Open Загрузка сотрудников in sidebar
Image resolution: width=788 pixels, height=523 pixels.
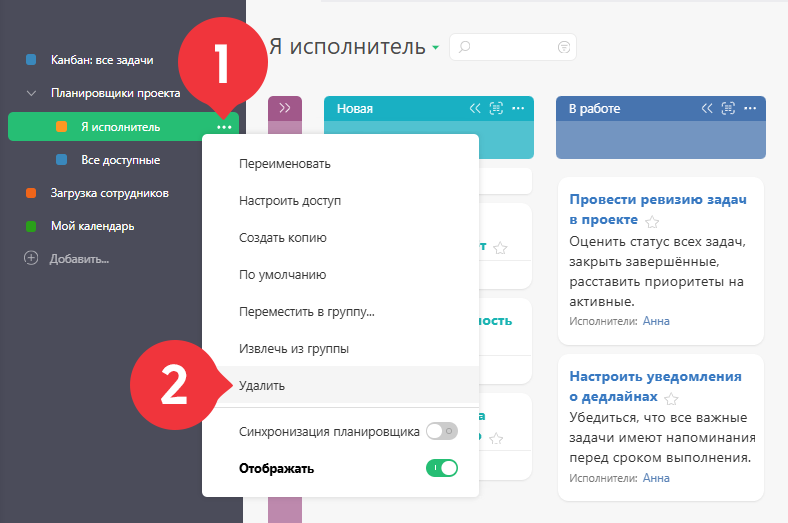(110, 193)
